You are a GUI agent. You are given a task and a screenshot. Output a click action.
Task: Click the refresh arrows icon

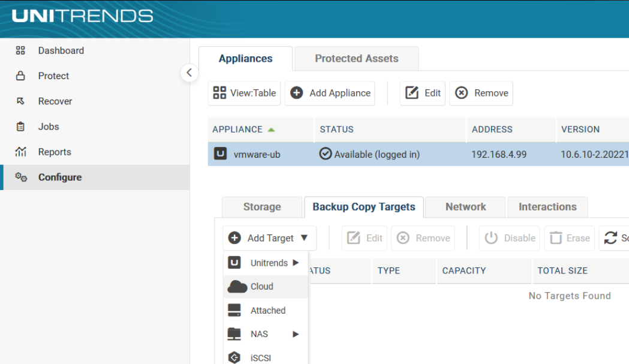(x=610, y=238)
